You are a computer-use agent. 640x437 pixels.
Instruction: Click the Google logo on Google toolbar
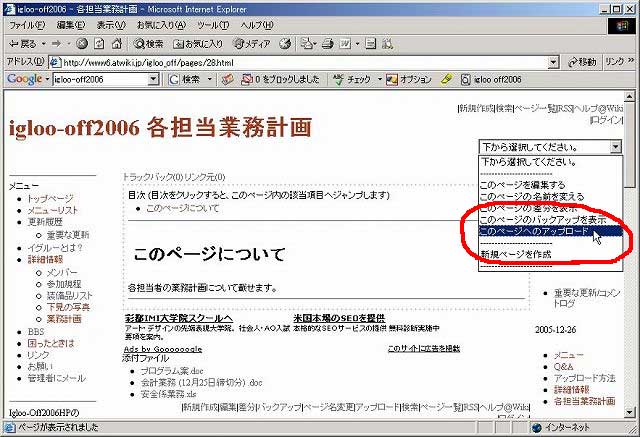(24, 79)
